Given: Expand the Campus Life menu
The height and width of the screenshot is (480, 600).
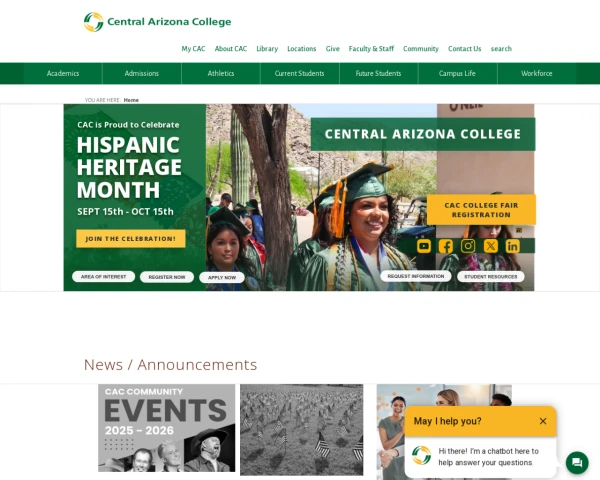Looking at the screenshot, I should pyautogui.click(x=457, y=73).
